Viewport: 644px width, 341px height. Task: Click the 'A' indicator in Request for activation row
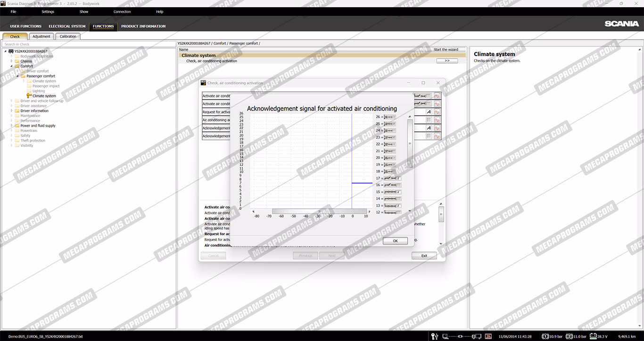(429, 112)
